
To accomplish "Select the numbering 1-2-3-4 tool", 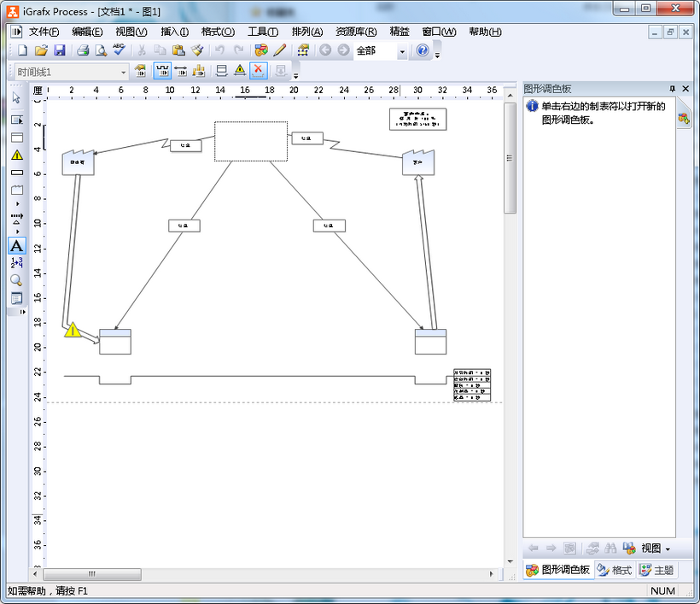I will 17,262.
